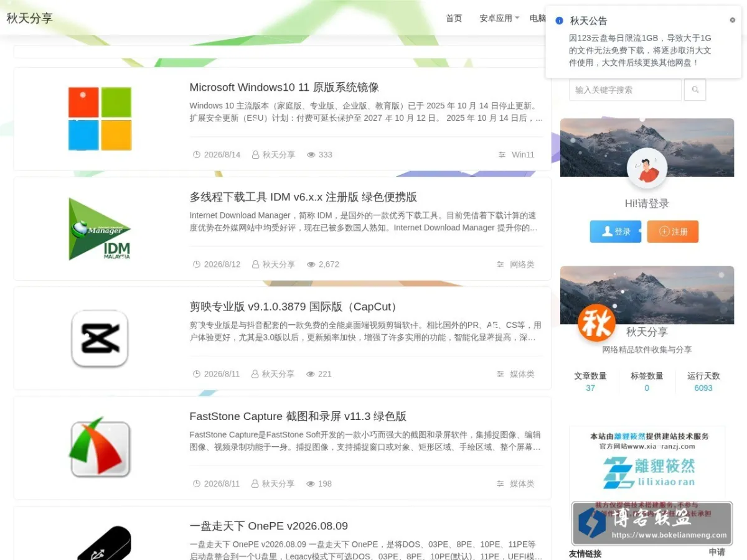Open the 首页 menu item
Image resolution: width=747 pixels, height=560 pixels.
click(454, 18)
